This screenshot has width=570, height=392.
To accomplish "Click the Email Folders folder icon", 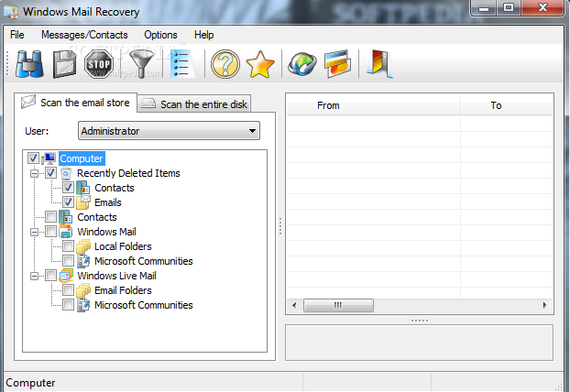I will [83, 290].
